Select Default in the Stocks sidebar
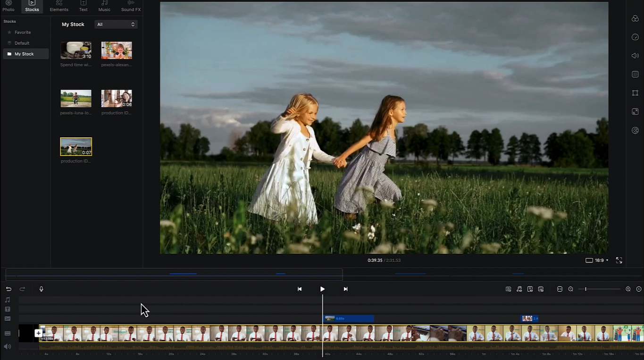 tap(21, 43)
